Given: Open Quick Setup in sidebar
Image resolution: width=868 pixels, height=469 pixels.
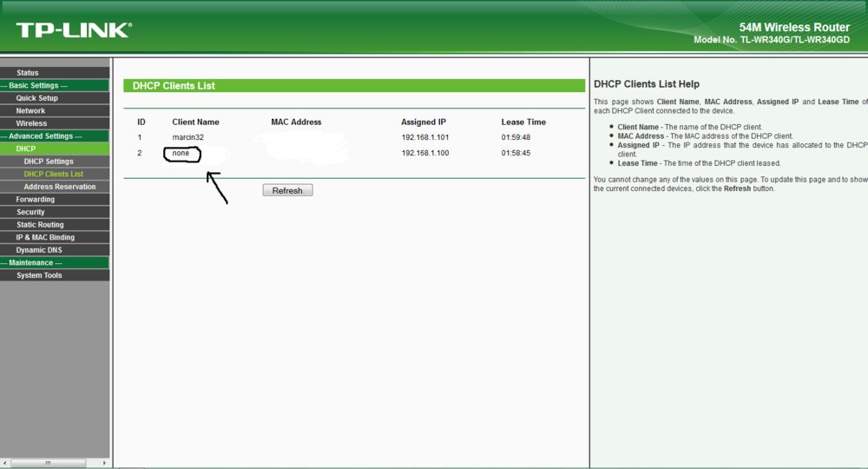Looking at the screenshot, I should [x=37, y=98].
